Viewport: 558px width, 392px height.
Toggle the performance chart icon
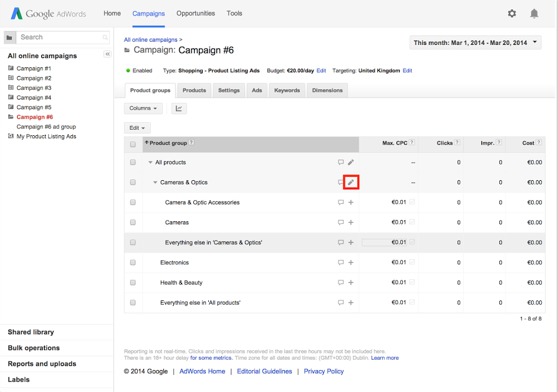179,108
